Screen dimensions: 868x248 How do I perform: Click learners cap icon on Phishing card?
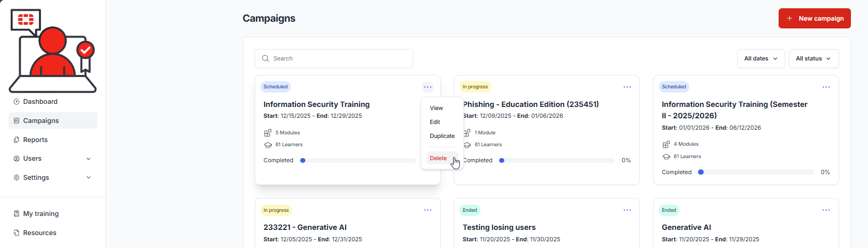pos(467,145)
